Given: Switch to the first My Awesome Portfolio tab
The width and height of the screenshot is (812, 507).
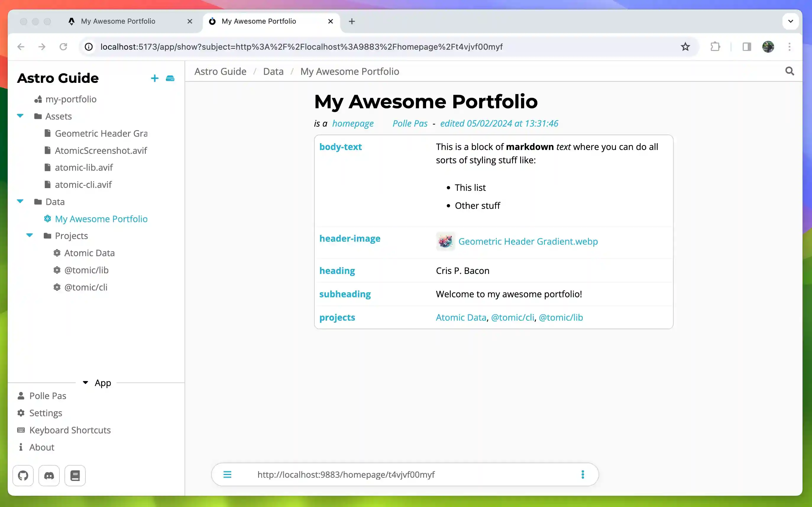Looking at the screenshot, I should point(118,21).
